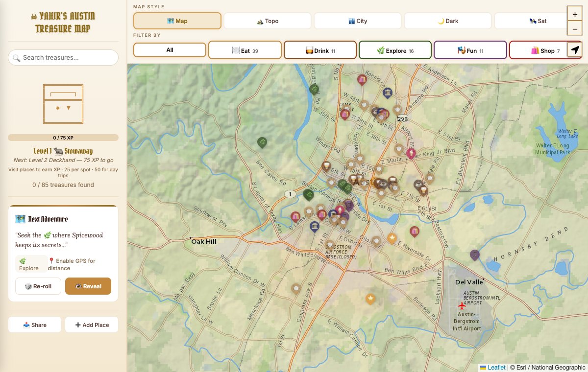This screenshot has width=588, height=372.
Task: Click the locate-me arrow button
Action: pos(575,50)
